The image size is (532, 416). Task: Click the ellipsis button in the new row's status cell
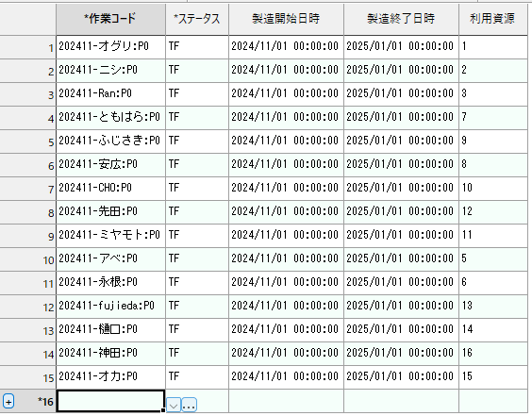189,405
